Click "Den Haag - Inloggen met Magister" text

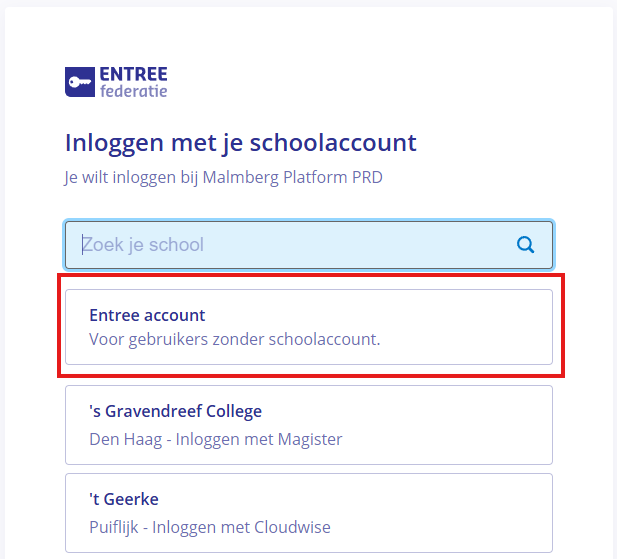216,439
